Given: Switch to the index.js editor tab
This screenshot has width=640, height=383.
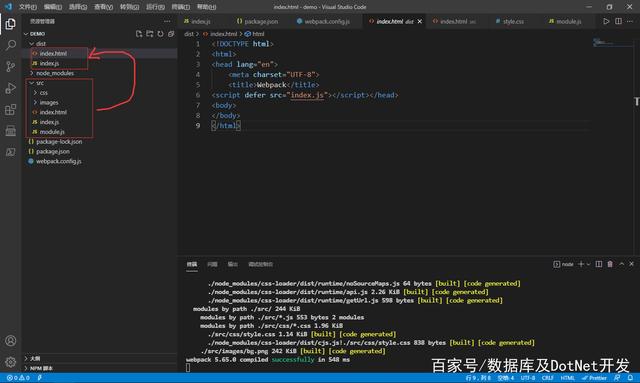Looking at the screenshot, I should pyautogui.click(x=202, y=21).
